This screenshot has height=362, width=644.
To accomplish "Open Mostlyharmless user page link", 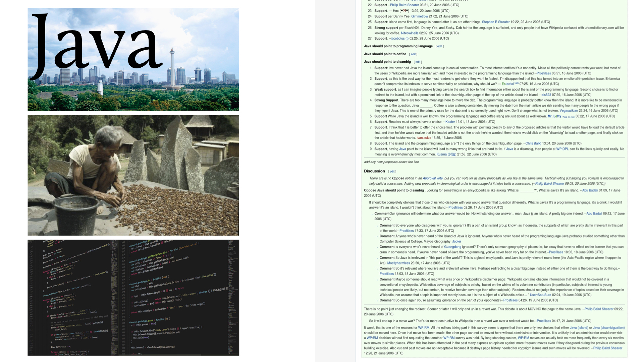I will click(398, 263).
